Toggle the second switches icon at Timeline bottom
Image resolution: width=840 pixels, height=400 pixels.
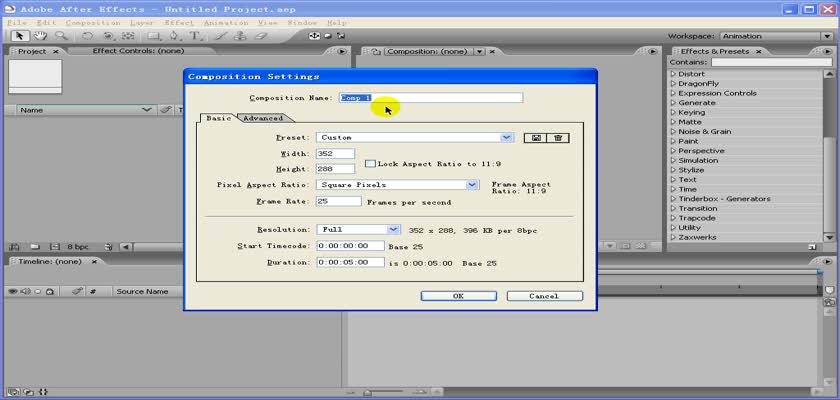click(29, 392)
